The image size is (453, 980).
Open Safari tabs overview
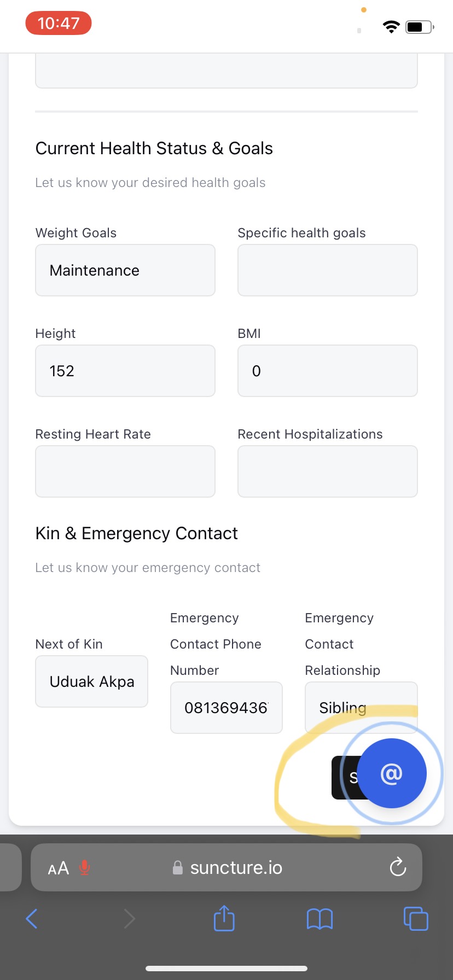(x=416, y=918)
